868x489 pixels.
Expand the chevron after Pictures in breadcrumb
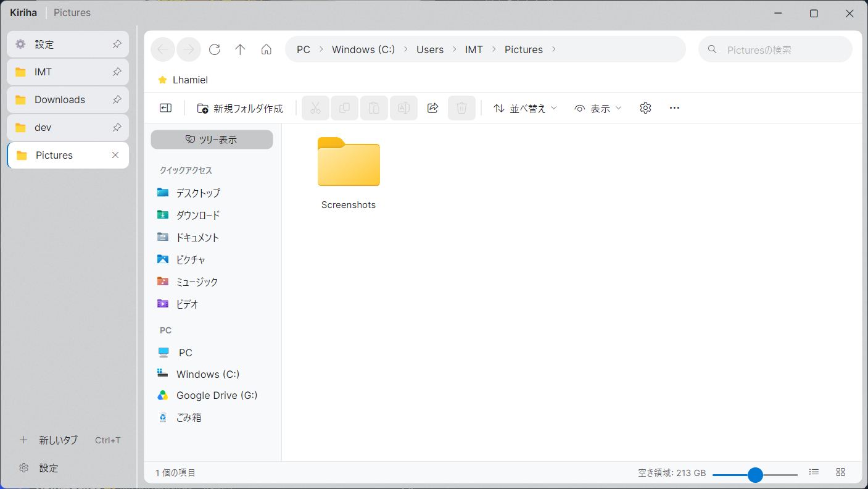[553, 49]
